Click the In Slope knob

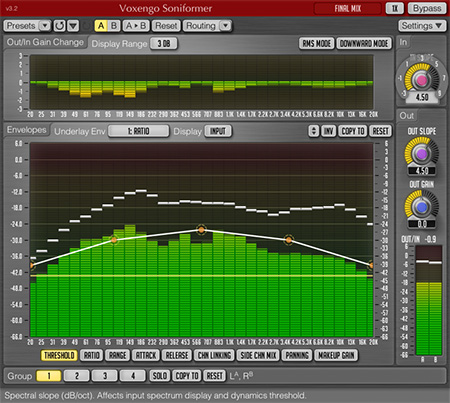422,80
